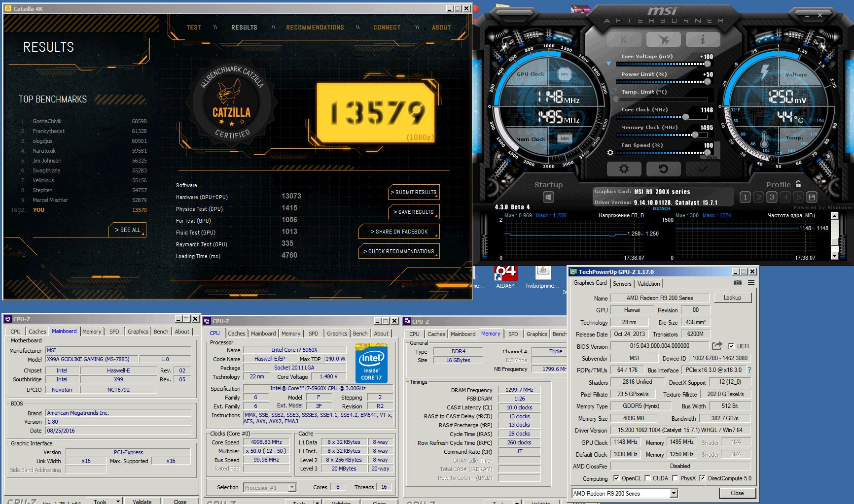Click GPU-Z Lookup button
Screen dimensions: 854x504
(732, 298)
